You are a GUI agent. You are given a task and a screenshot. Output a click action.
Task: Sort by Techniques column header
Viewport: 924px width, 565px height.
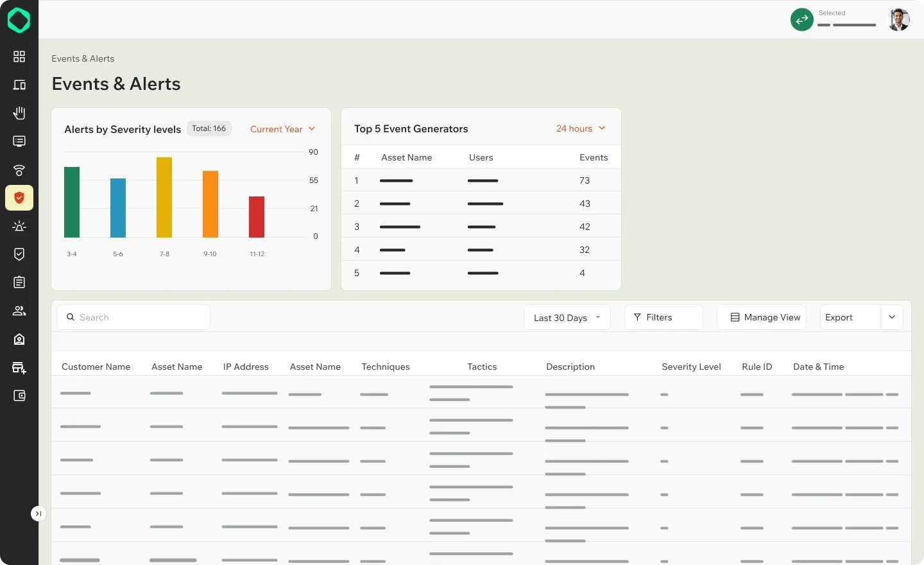386,367
